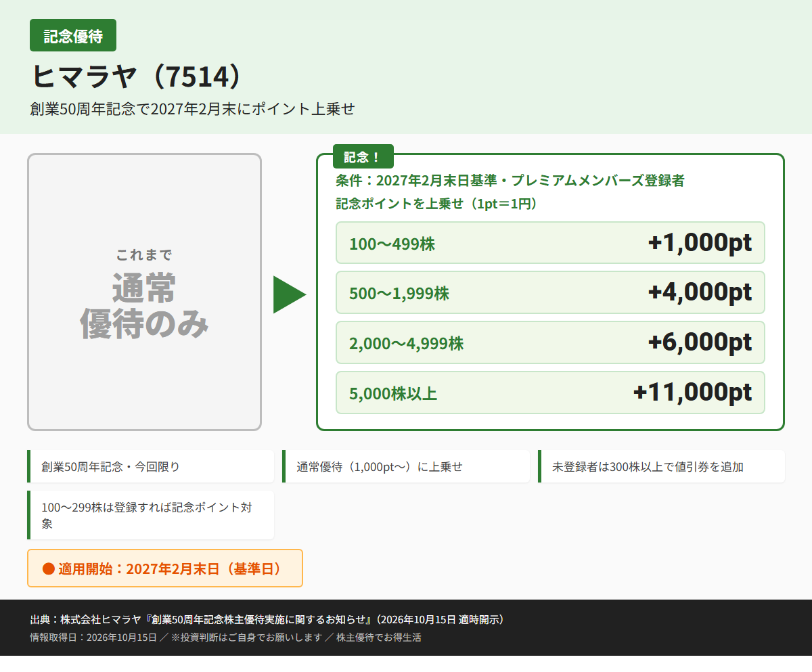Viewport: 812px width, 672px height.
Task: Click the orange 適用開始：2027年2月末日 banner
Action: (x=165, y=568)
